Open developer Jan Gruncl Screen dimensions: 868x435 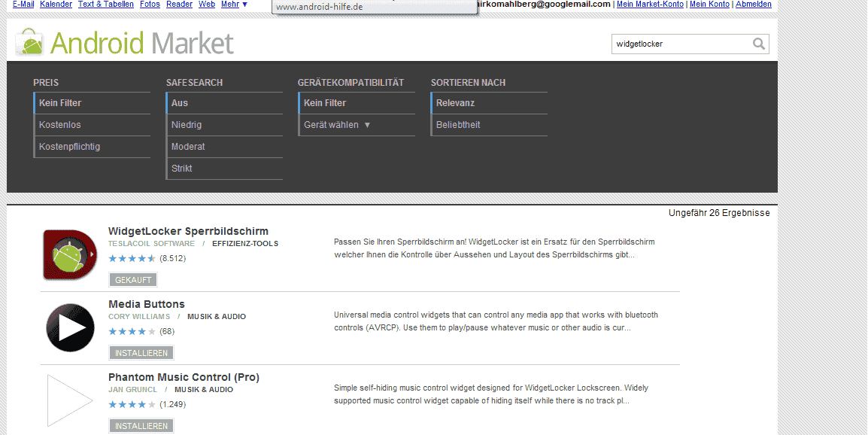click(133, 390)
